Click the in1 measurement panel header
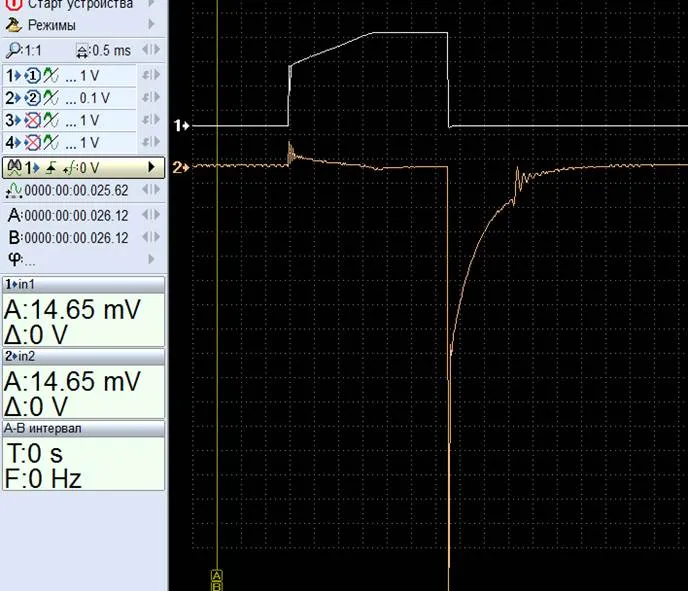Image resolution: width=688 pixels, height=591 pixels. (84, 284)
